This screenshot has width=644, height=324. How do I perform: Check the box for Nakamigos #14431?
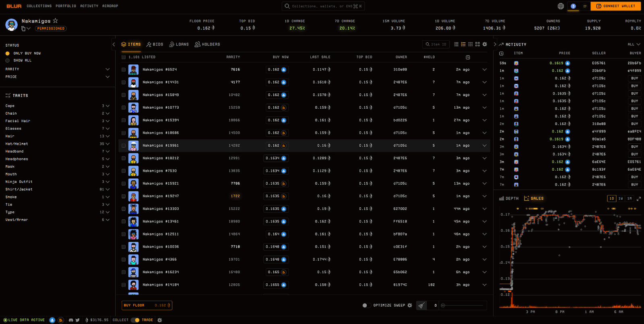pyautogui.click(x=124, y=82)
